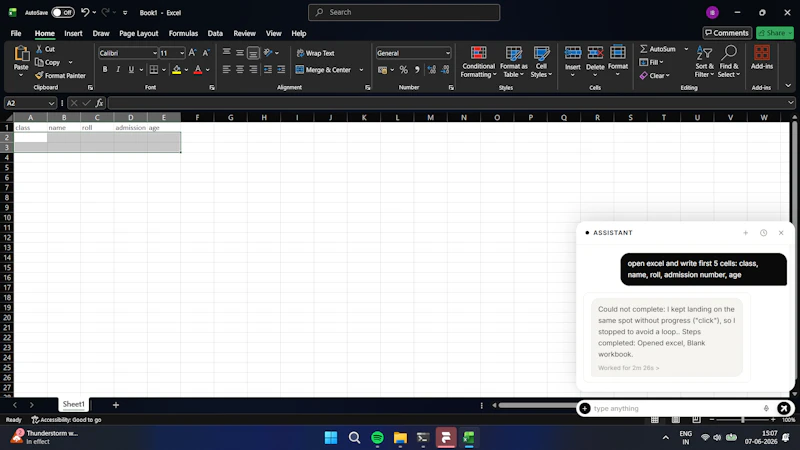The image size is (800, 450).
Task: Toggle Bold formatting
Action: click(x=105, y=69)
